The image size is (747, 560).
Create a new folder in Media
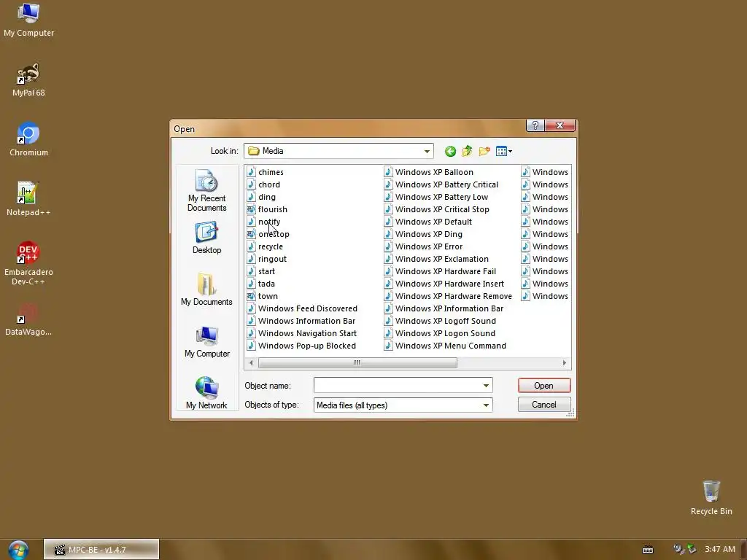coord(484,152)
